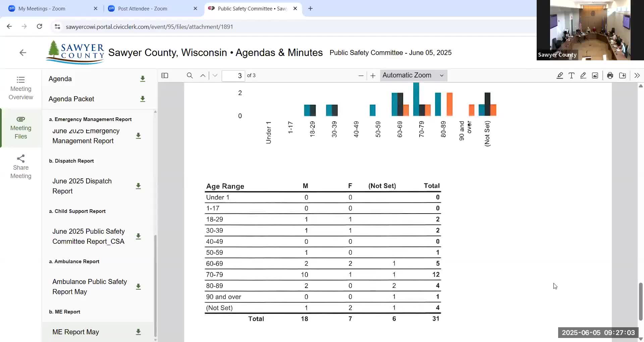This screenshot has width=644, height=342.
Task: Click the add image tool
Action: [x=595, y=75]
